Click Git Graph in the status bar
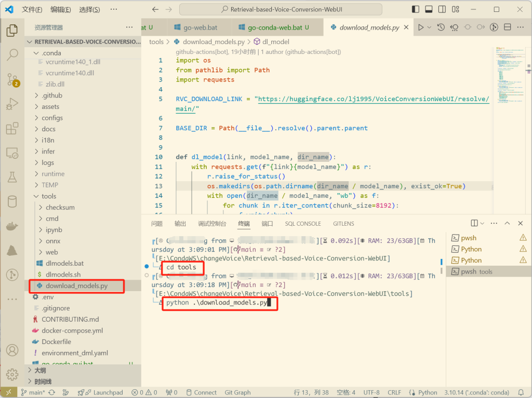 pos(237,392)
